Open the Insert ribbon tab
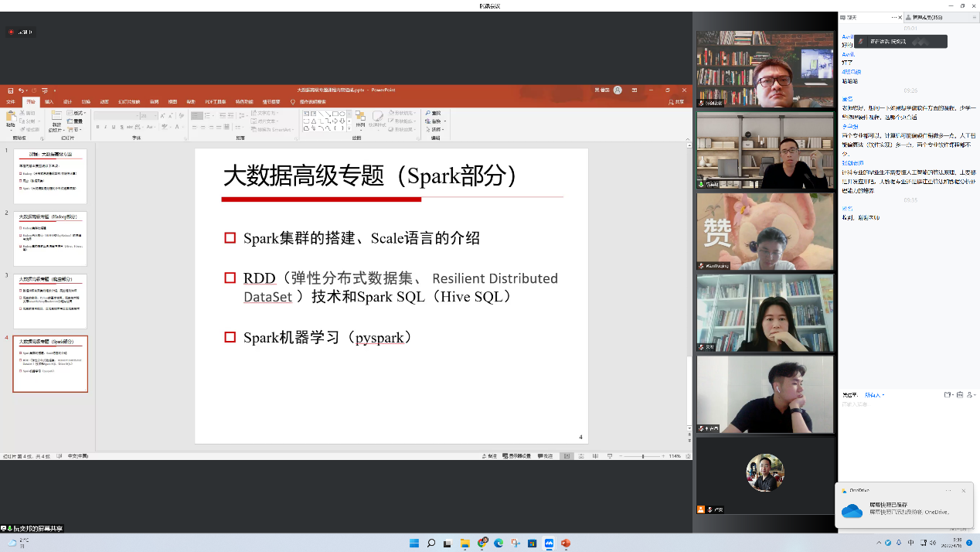This screenshot has width=980, height=552. 49,101
